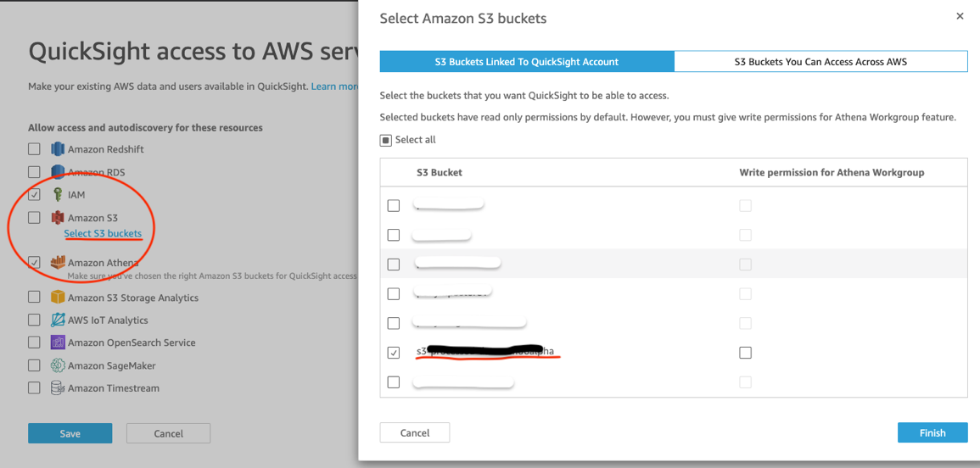
Task: Click the AWS IoT Analytics label
Action: [108, 320]
